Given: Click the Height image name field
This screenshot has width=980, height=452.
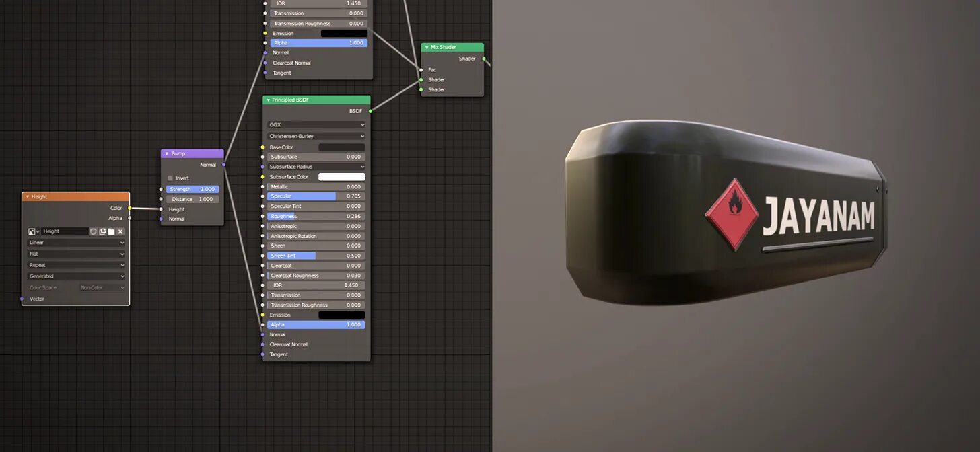Looking at the screenshot, I should click(x=65, y=231).
